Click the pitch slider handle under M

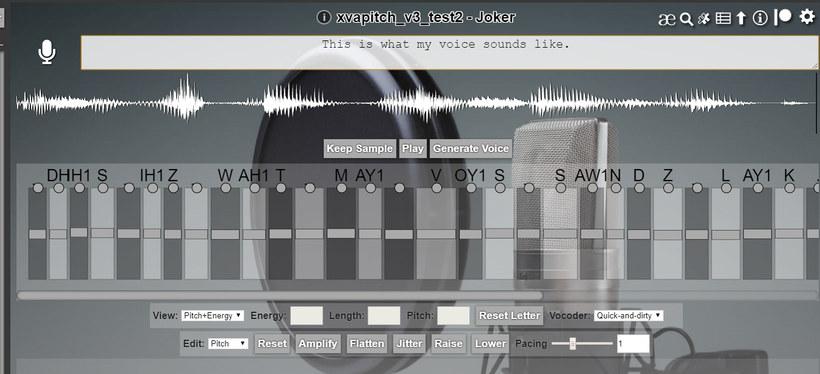click(341, 233)
